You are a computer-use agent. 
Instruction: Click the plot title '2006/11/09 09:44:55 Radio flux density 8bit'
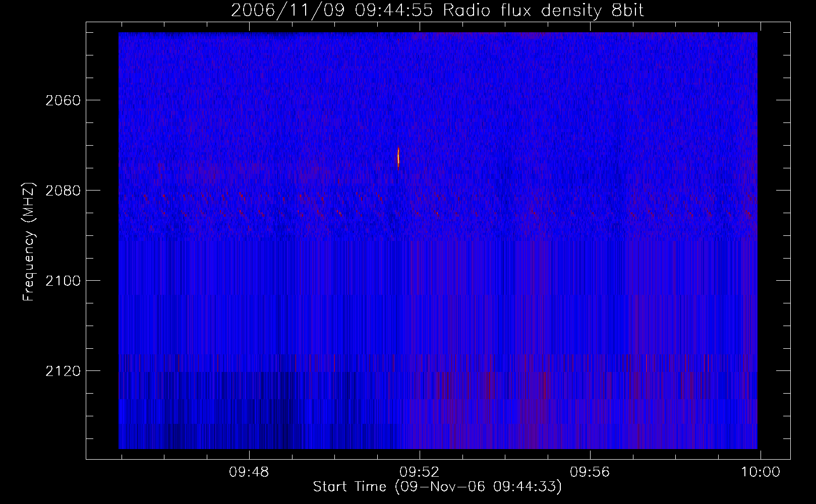tap(437, 11)
